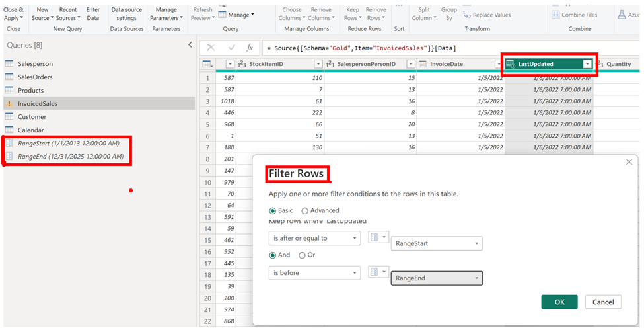Viewport: 644px width, 330px height.
Task: Open the Recent Sources menu
Action: 68,14
